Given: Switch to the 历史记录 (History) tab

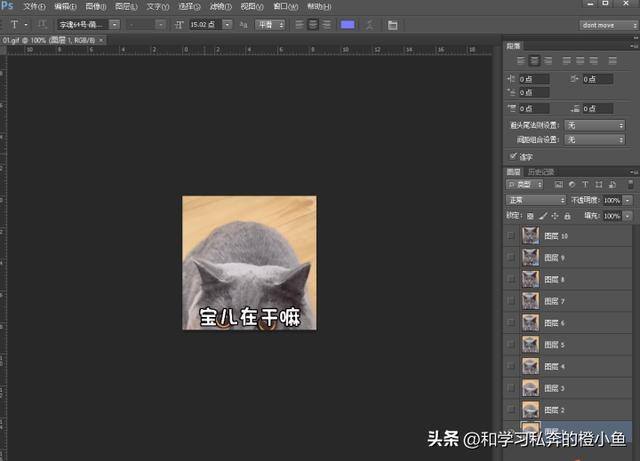Looking at the screenshot, I should click(x=541, y=172).
